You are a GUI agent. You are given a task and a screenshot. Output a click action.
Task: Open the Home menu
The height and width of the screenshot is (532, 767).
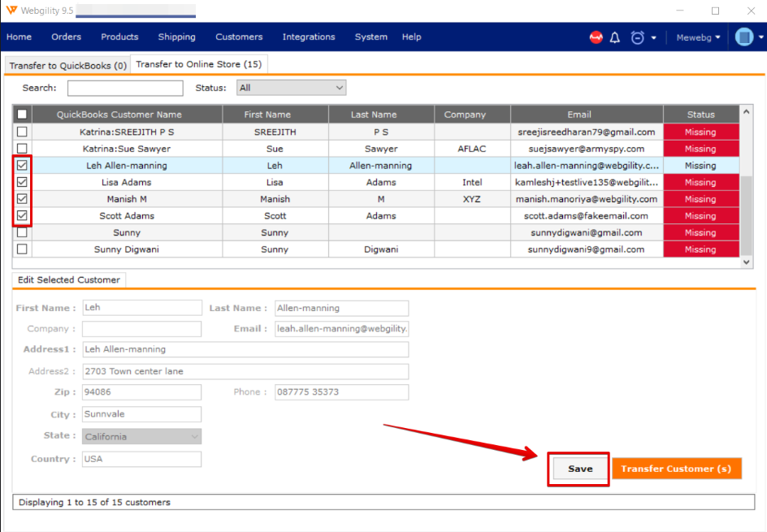[x=19, y=37]
